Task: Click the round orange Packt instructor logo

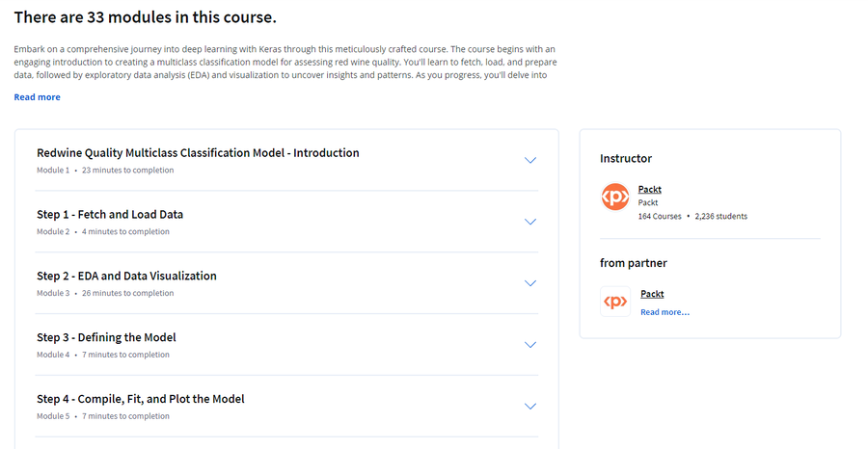Action: click(x=615, y=197)
